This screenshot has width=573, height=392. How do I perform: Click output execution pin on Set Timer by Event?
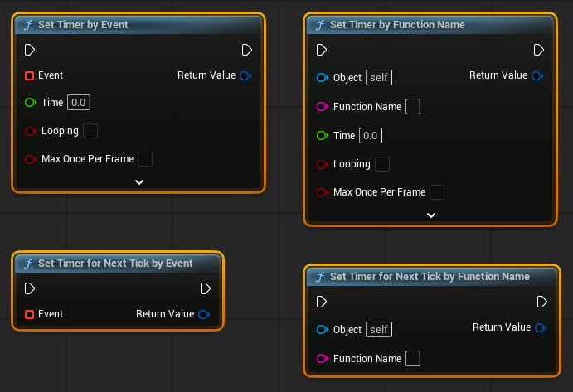247,50
